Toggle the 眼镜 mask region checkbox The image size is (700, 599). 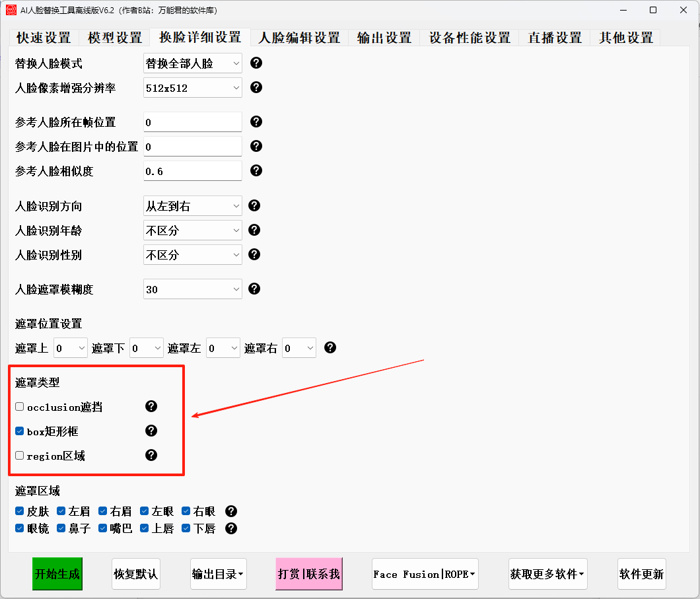click(x=20, y=528)
